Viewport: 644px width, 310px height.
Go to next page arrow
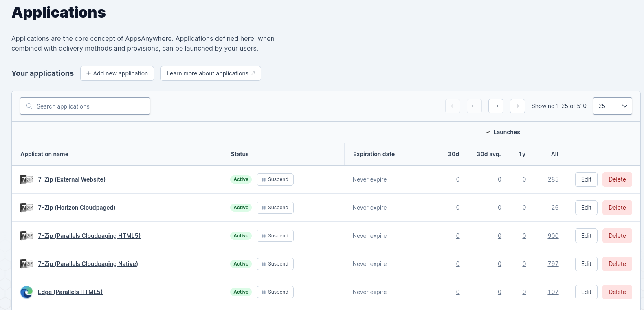(x=496, y=106)
